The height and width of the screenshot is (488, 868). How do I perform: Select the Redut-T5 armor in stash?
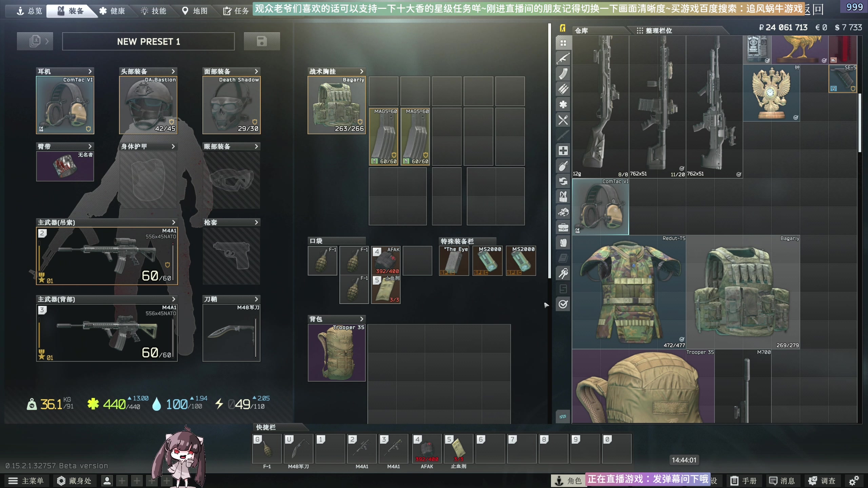[x=629, y=292]
